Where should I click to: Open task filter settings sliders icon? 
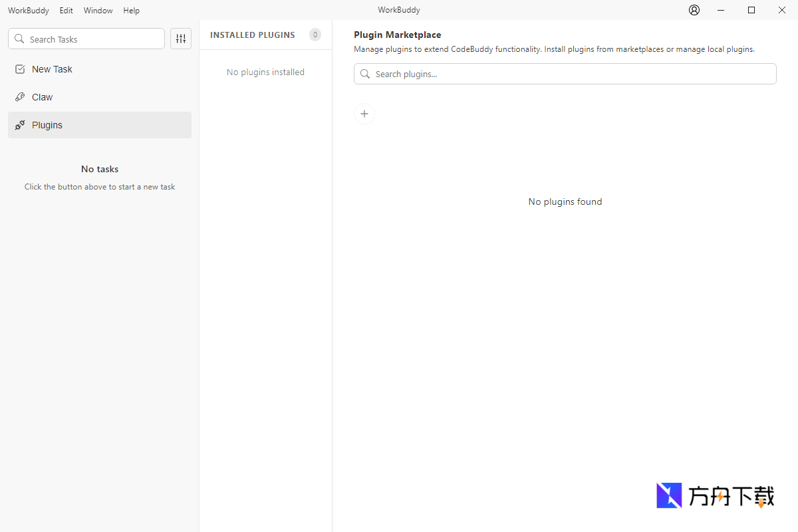pyautogui.click(x=181, y=39)
